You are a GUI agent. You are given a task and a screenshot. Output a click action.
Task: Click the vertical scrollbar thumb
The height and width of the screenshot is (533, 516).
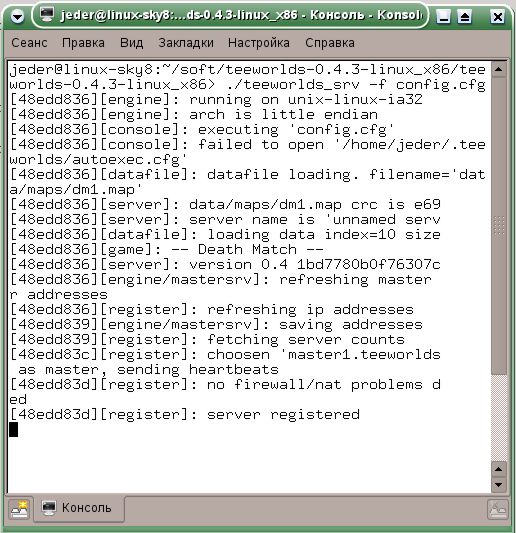click(499, 226)
